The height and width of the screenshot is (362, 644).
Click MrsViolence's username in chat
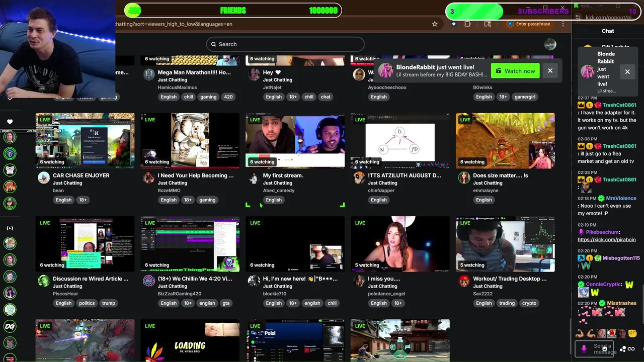click(621, 199)
